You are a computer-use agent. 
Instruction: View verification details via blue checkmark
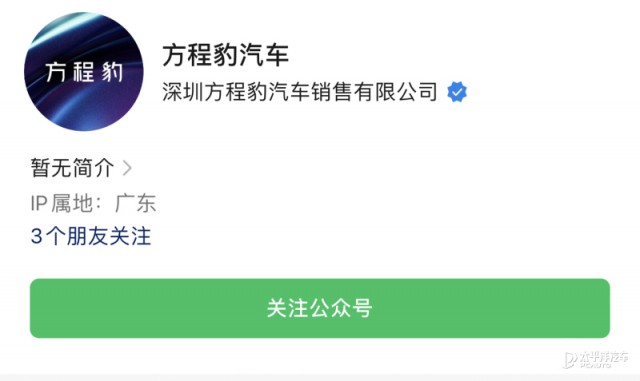point(457,92)
